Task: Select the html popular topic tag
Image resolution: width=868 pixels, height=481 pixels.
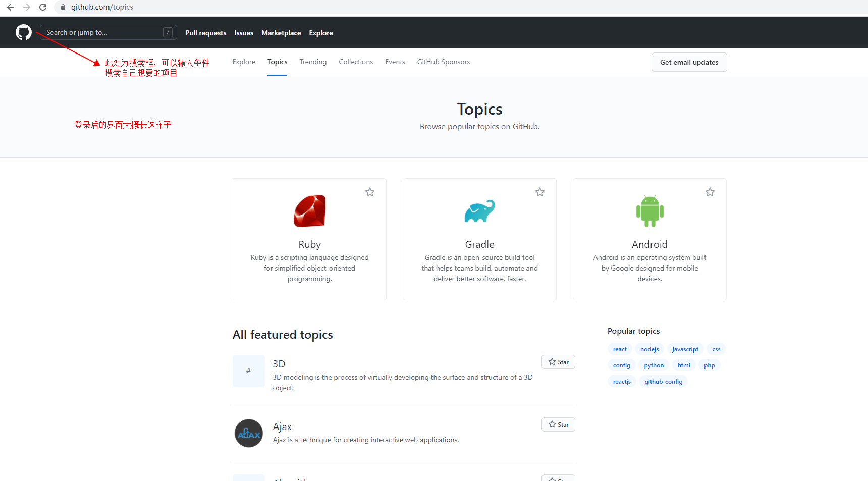Action: click(x=684, y=365)
